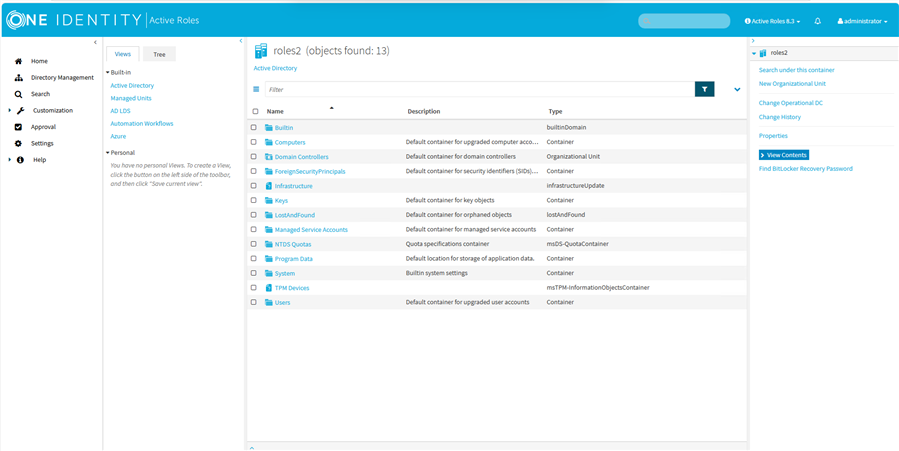Click the Domain Controllers OU icon

pos(269,156)
